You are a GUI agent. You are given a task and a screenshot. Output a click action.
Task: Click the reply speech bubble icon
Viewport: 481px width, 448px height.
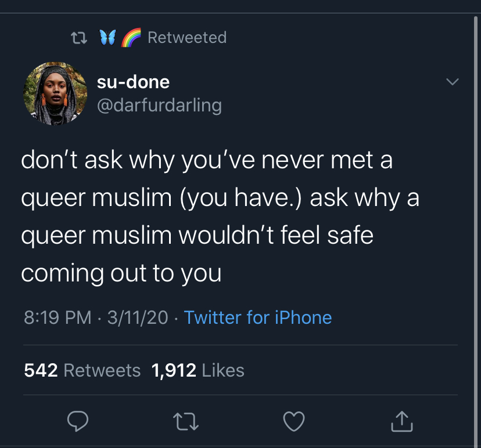pyautogui.click(x=77, y=422)
